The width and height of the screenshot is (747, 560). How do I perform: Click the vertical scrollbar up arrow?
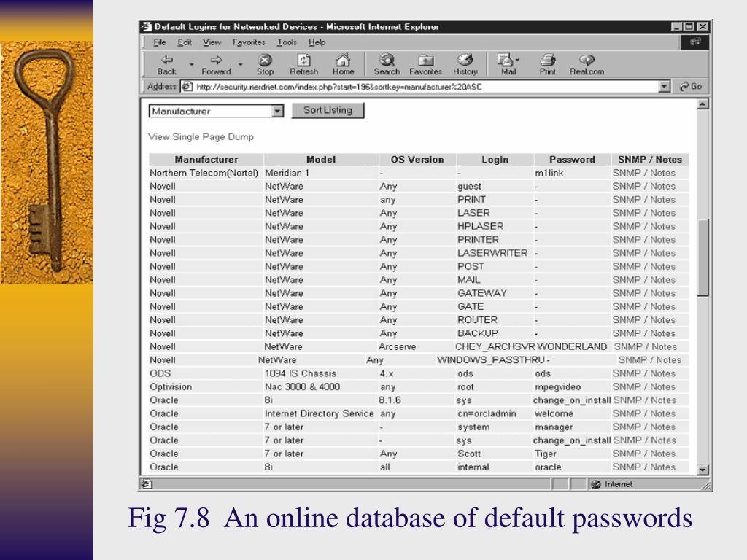(x=703, y=104)
